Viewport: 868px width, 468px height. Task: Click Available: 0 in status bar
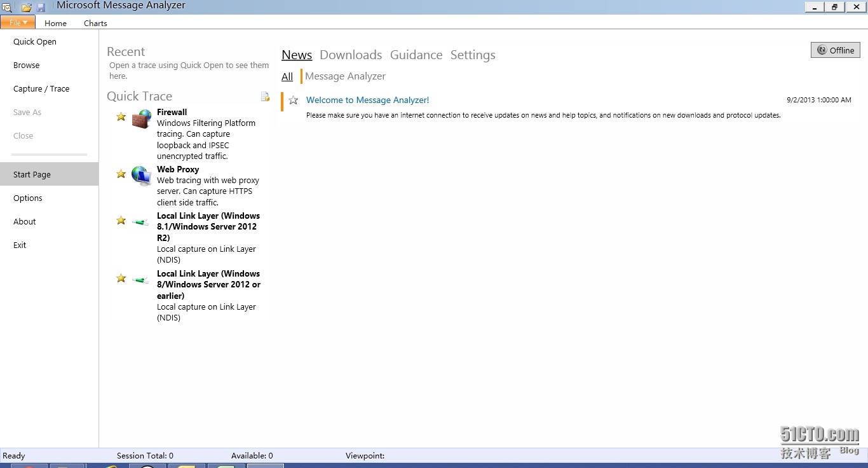click(x=252, y=455)
